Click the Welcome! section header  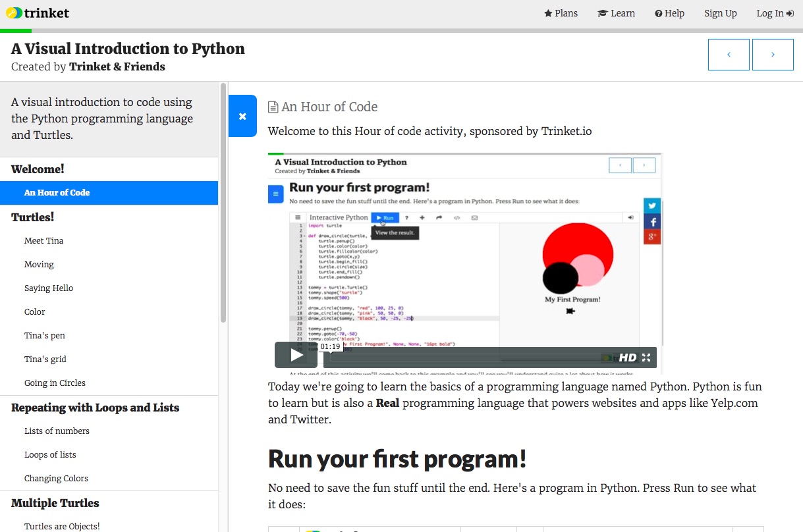[x=38, y=169]
